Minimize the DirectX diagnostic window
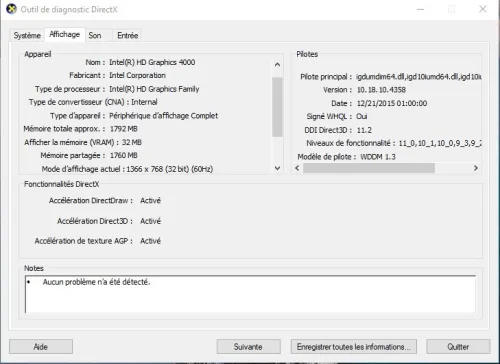Screen dimensions: 500x364 pyautogui.click(x=421, y=9)
